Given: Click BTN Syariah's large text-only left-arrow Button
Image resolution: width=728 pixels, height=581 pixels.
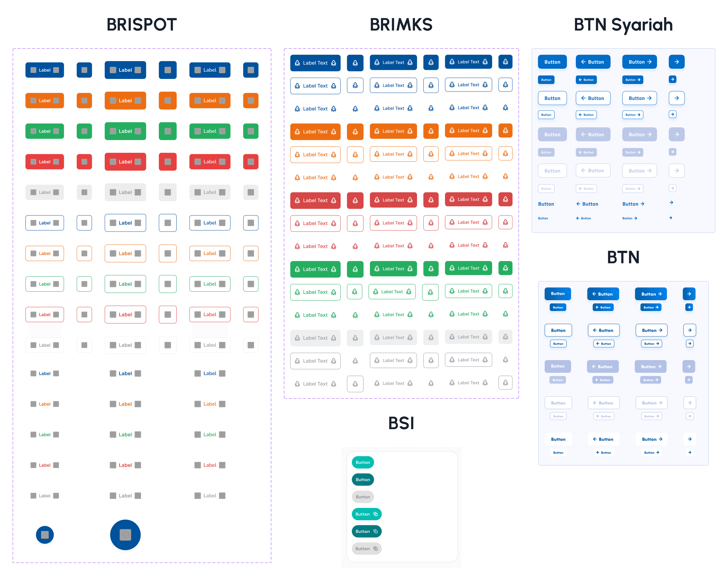Looking at the screenshot, I should pos(587,204).
